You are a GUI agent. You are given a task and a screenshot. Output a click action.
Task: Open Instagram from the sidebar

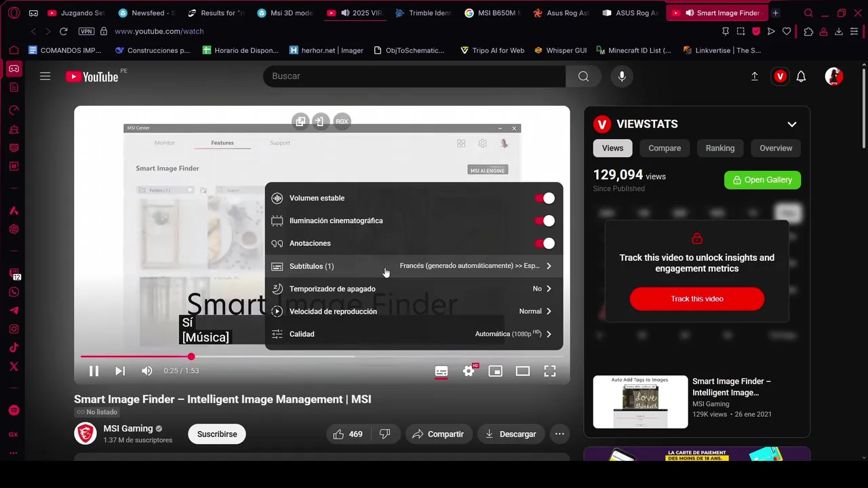click(x=14, y=329)
